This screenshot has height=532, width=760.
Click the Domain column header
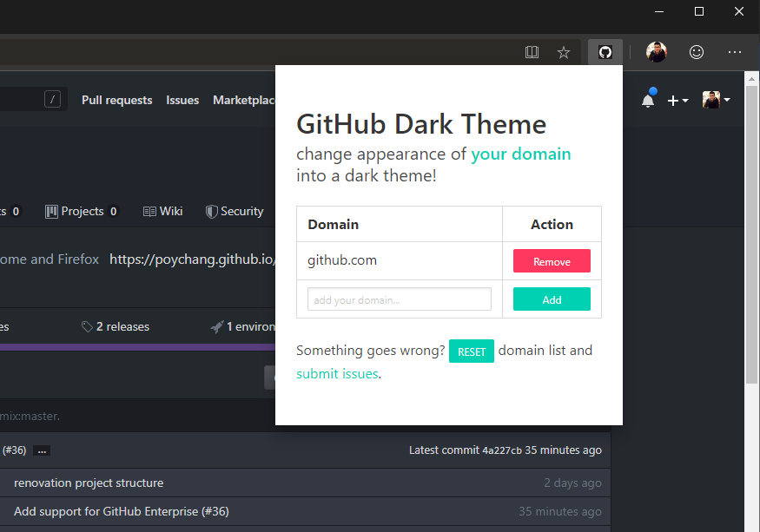click(x=400, y=224)
